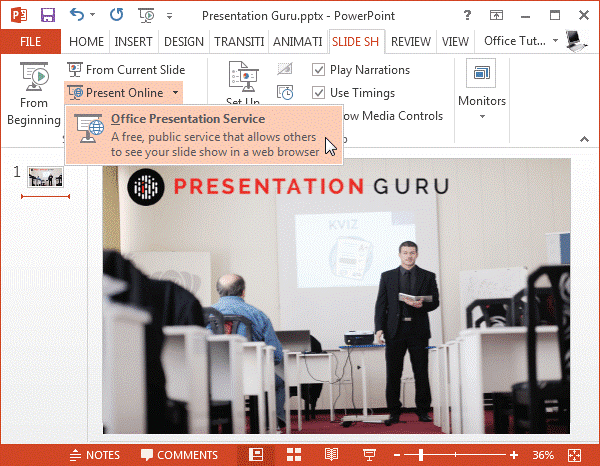Toggle the Use Timings checkbox

coord(318,93)
